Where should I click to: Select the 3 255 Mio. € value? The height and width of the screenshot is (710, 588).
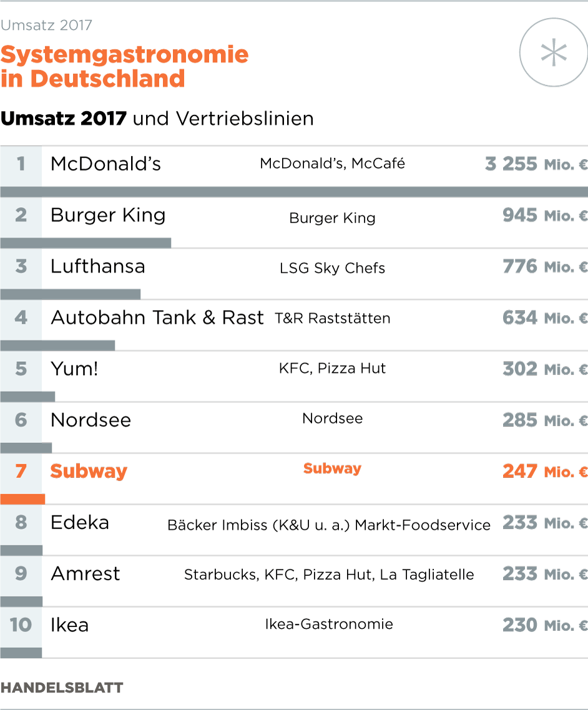click(x=536, y=164)
